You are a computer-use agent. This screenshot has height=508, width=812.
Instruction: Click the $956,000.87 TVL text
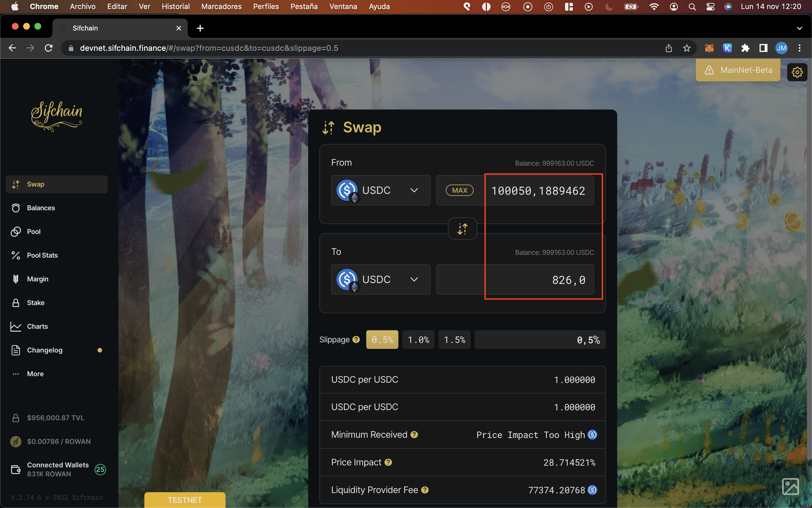pyautogui.click(x=56, y=418)
